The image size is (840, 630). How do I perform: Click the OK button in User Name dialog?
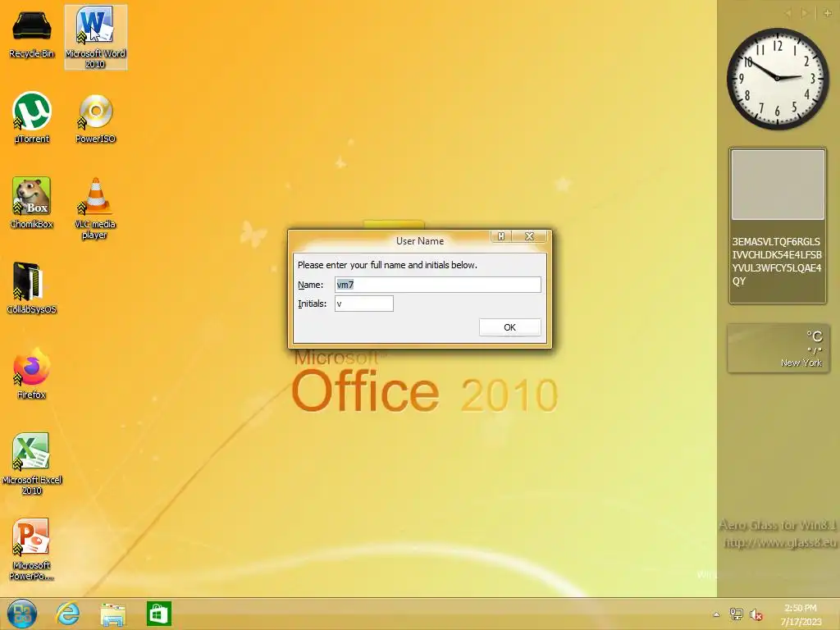click(x=509, y=327)
